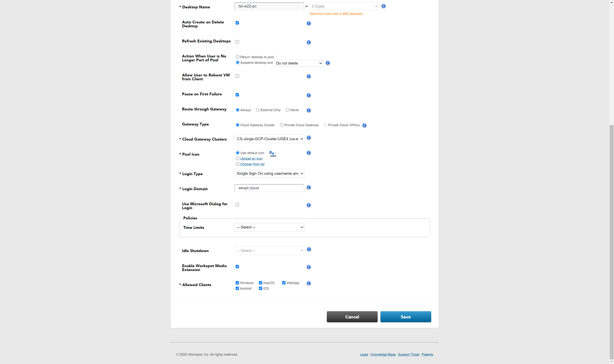Open info icon for Enable Workspot Media Extension
614x364 pixels.
coord(309,267)
